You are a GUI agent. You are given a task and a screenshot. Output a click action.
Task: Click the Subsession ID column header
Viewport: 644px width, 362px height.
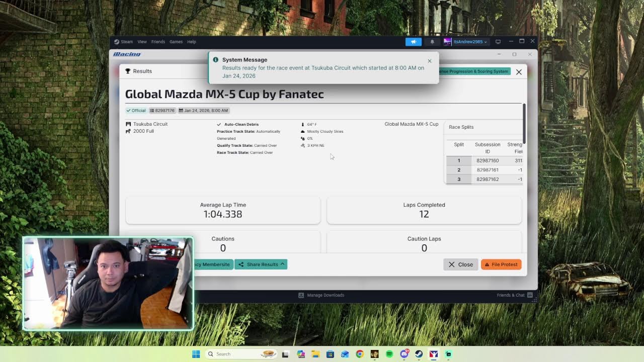[488, 148]
